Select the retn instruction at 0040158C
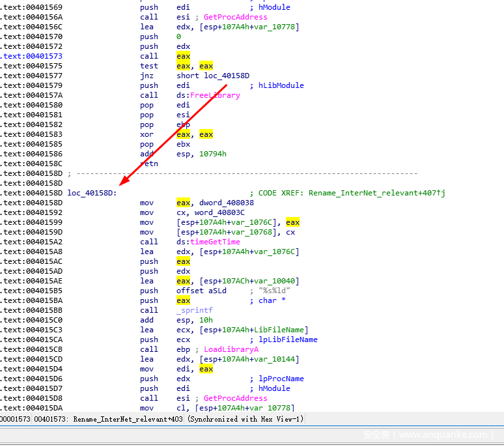 pos(148,164)
